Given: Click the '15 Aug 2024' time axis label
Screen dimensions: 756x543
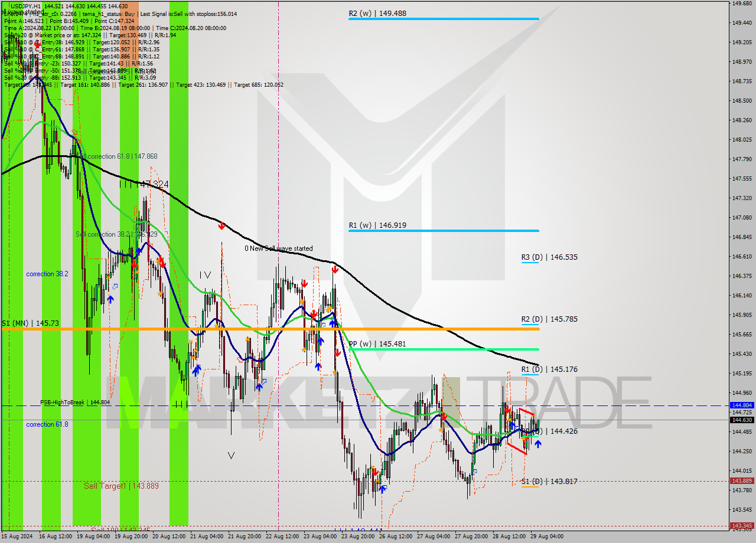Looking at the screenshot, I should tap(18, 537).
